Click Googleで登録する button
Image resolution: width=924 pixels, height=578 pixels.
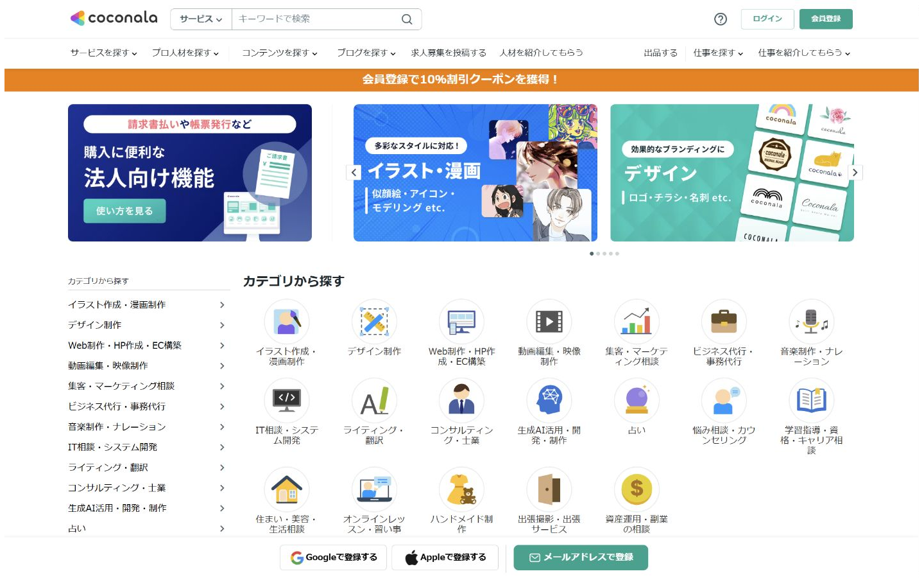(x=333, y=557)
